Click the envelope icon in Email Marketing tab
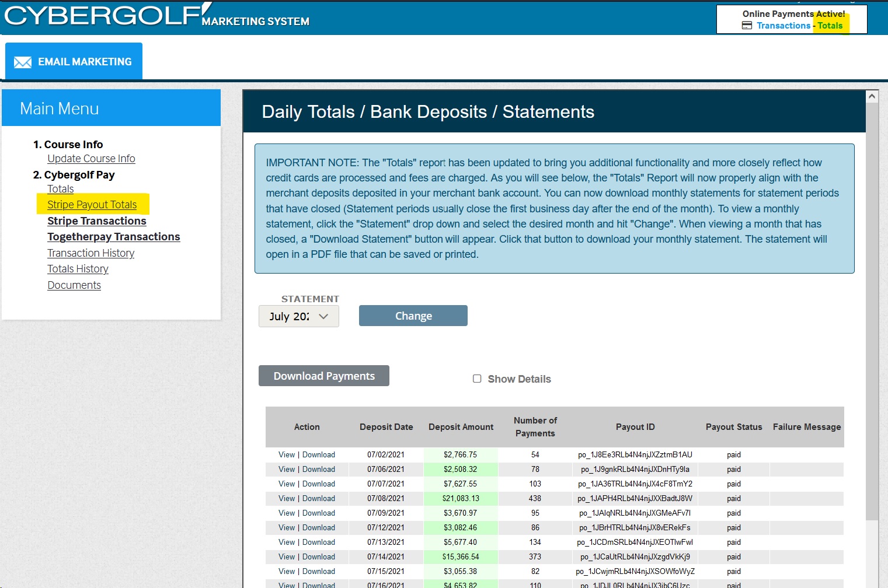 coord(23,62)
